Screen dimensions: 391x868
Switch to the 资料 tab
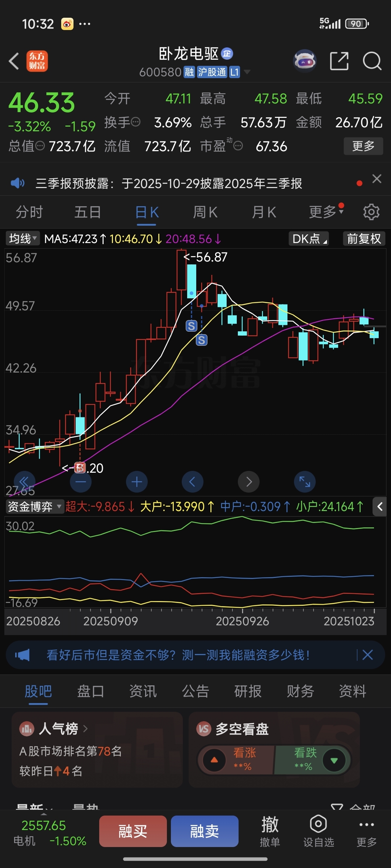pyautogui.click(x=353, y=692)
